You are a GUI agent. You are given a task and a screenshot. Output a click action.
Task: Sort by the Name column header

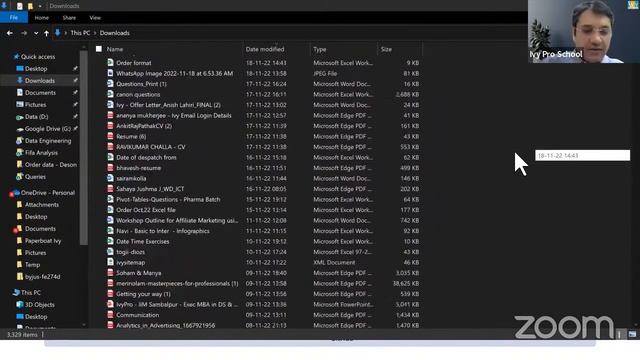115,49
